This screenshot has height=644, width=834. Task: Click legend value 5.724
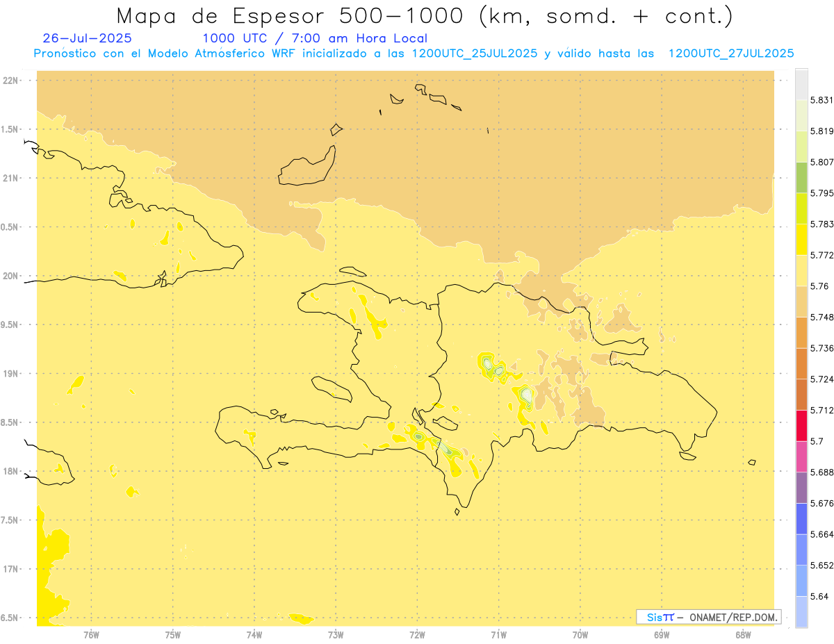(x=822, y=379)
